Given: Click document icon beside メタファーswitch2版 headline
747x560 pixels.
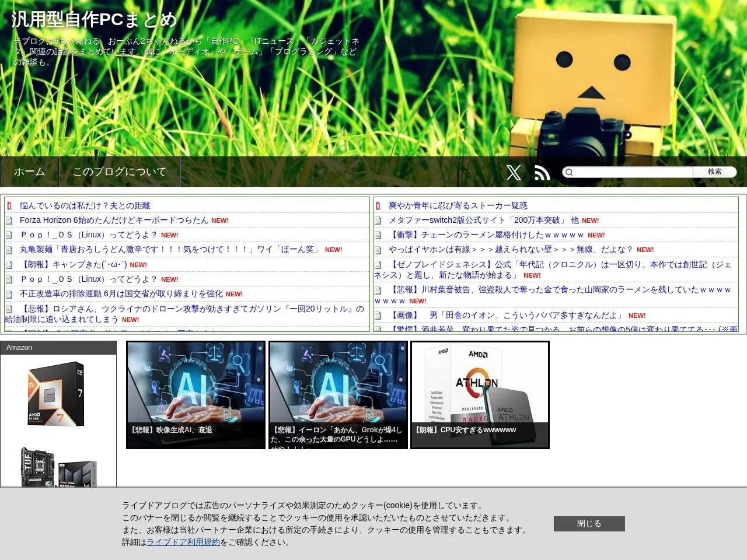Looking at the screenshot, I should click(378, 220).
